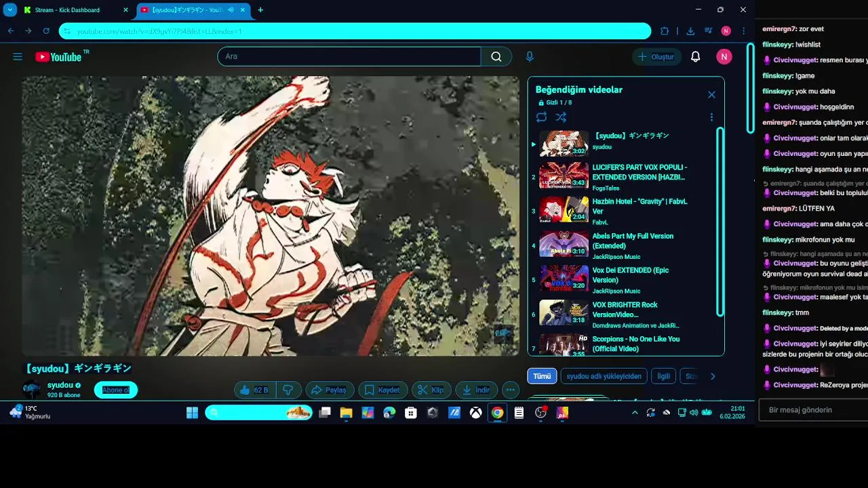Open Chrome profile avatar in toolbar
The height and width of the screenshot is (488, 868).
tap(726, 31)
